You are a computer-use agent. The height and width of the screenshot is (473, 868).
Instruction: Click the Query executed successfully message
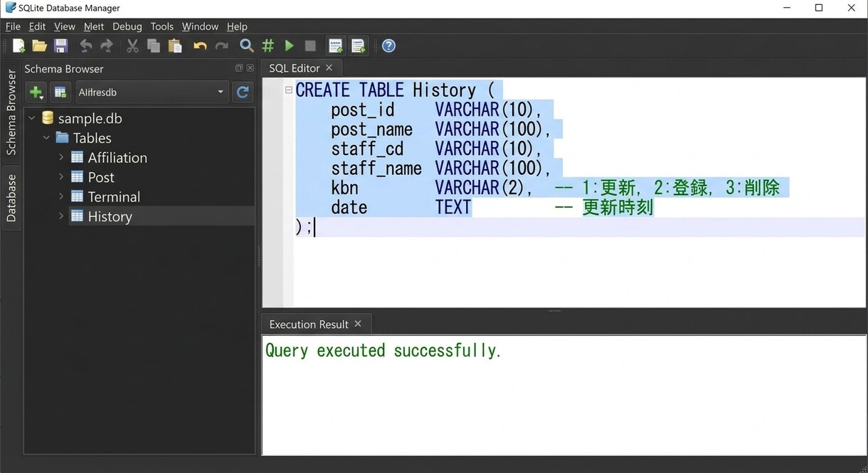coord(383,350)
